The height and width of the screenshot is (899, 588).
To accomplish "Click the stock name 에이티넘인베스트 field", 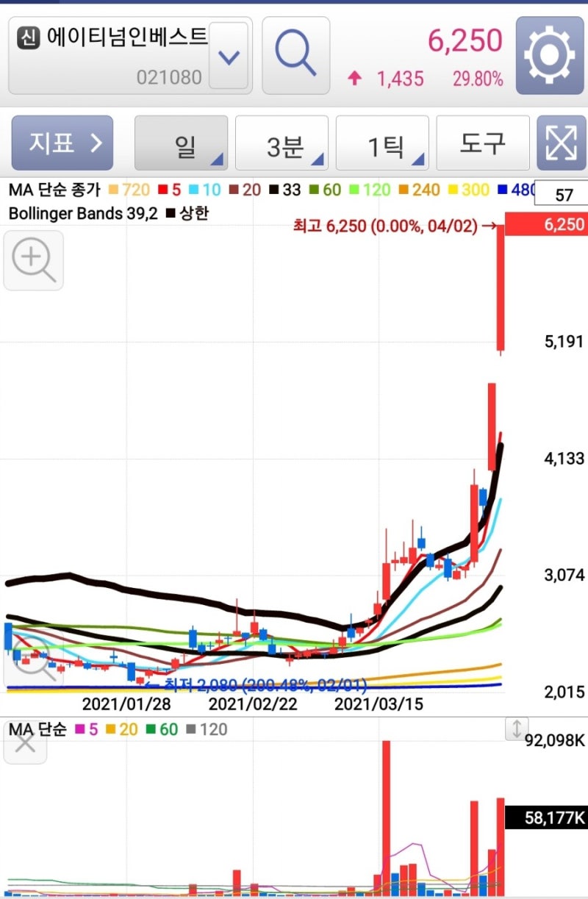I will [127, 37].
